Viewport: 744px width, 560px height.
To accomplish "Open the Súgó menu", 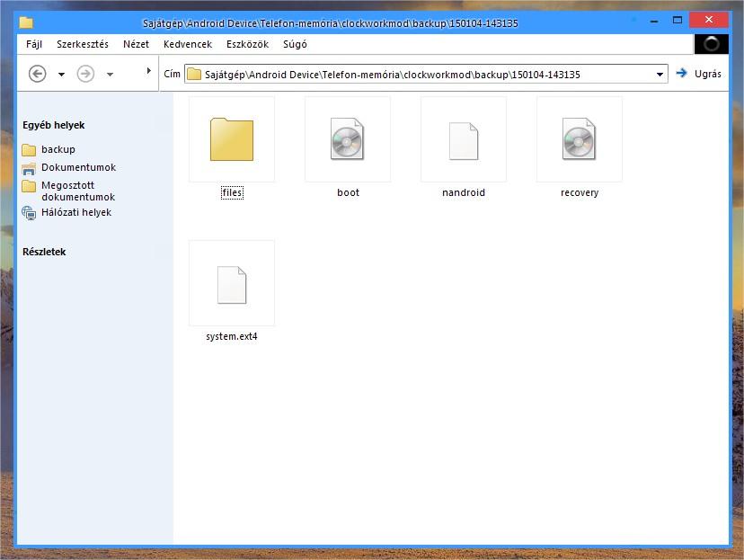I will tap(295, 44).
